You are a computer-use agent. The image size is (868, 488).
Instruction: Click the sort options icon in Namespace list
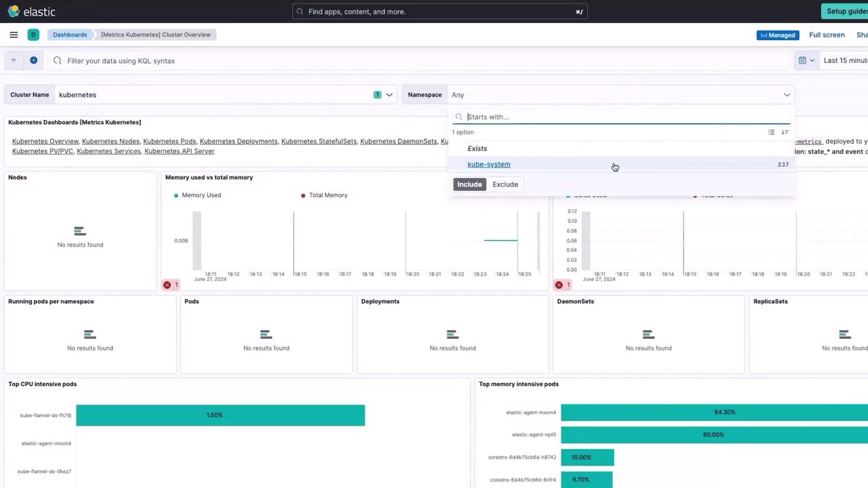pos(785,132)
